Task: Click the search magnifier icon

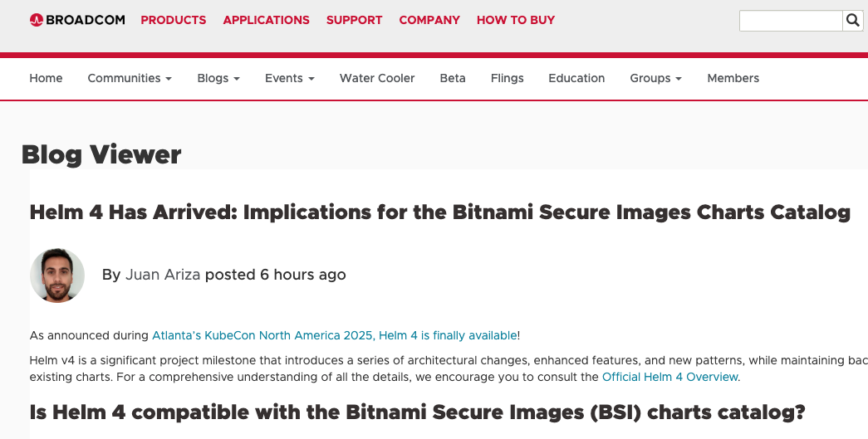Action: coord(853,21)
